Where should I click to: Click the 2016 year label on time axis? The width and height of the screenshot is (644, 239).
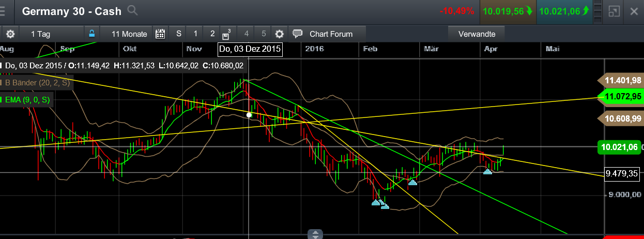click(x=314, y=49)
